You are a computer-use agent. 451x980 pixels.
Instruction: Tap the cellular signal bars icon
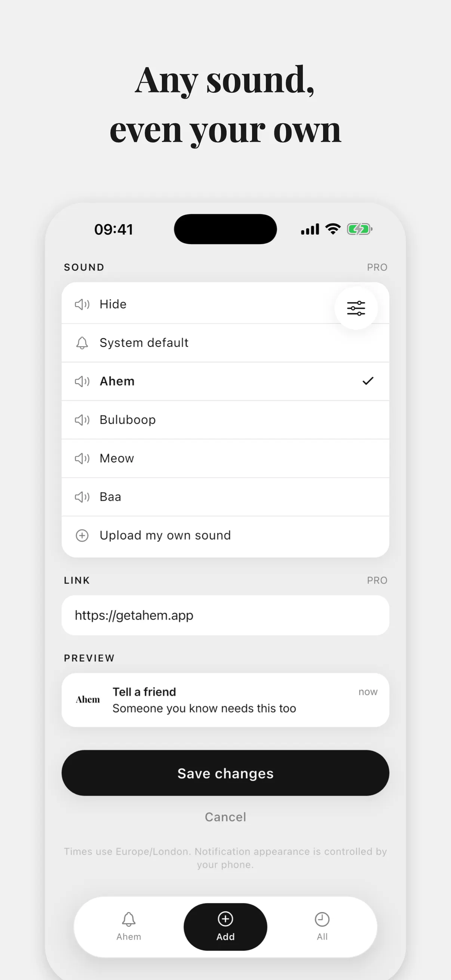click(310, 229)
